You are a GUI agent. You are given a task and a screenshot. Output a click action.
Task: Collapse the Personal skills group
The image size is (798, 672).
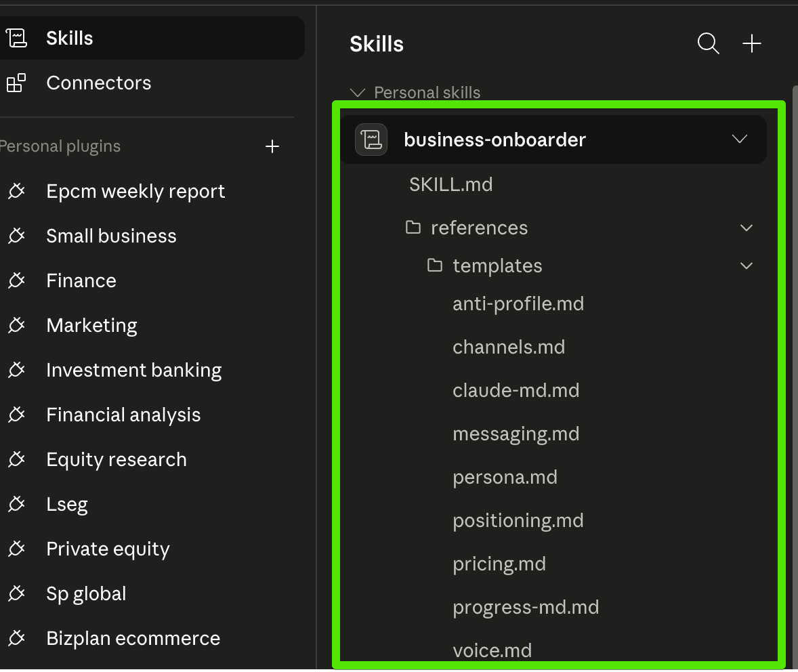[x=358, y=93]
